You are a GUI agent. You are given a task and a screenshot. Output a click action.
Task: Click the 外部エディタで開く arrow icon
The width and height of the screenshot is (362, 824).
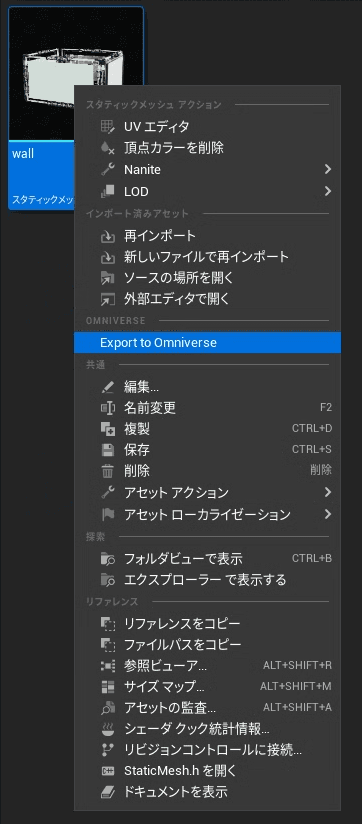tap(107, 300)
